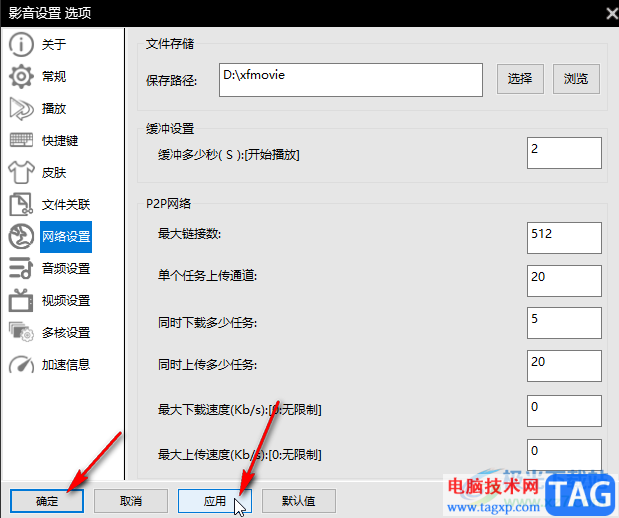Open 多核设置 label
Viewport: 619px width, 518px height.
(x=66, y=333)
